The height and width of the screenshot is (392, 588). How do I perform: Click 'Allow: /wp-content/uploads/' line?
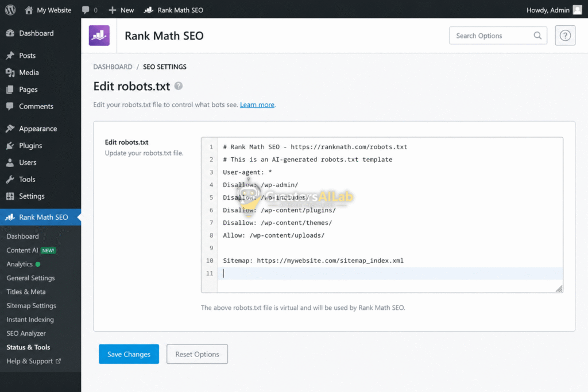[273, 235]
